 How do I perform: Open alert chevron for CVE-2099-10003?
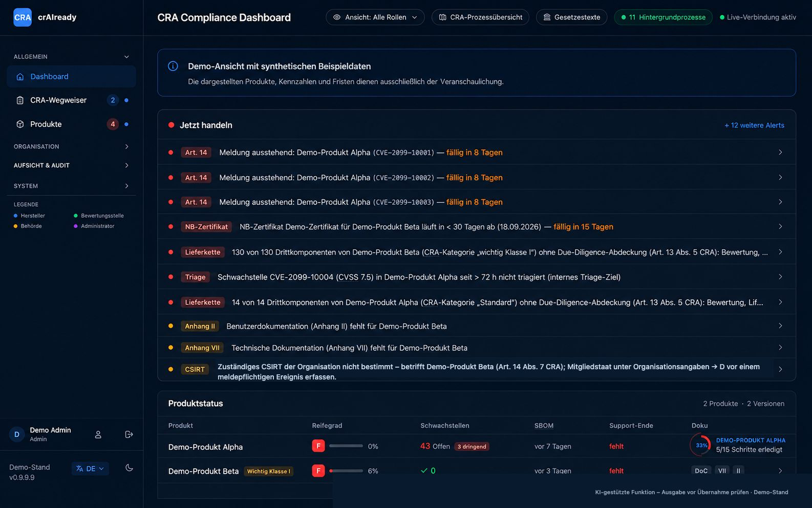780,202
